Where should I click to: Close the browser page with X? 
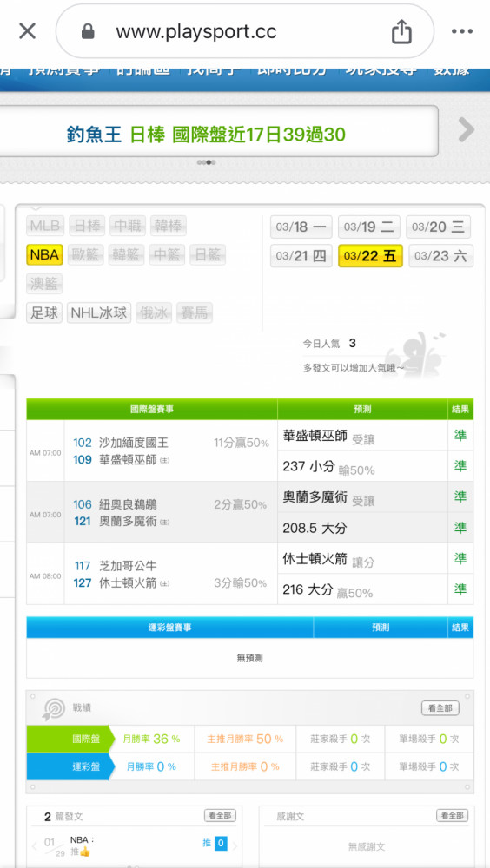pos(27,31)
